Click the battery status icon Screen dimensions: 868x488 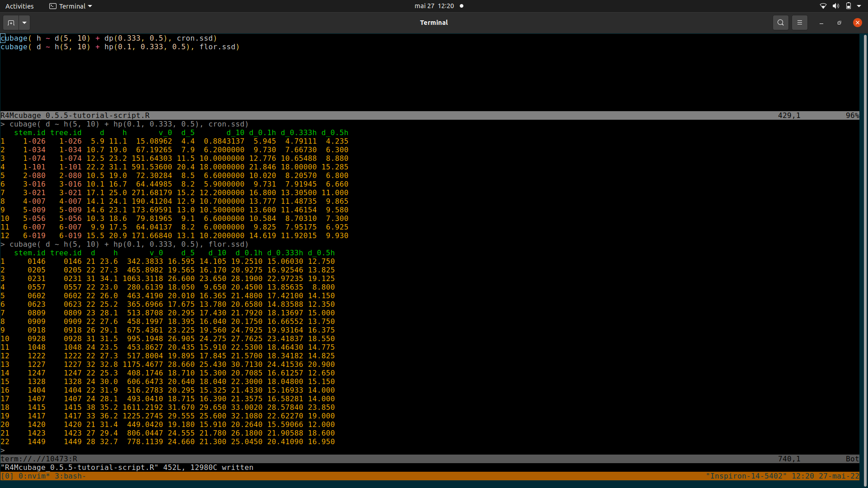coord(848,6)
